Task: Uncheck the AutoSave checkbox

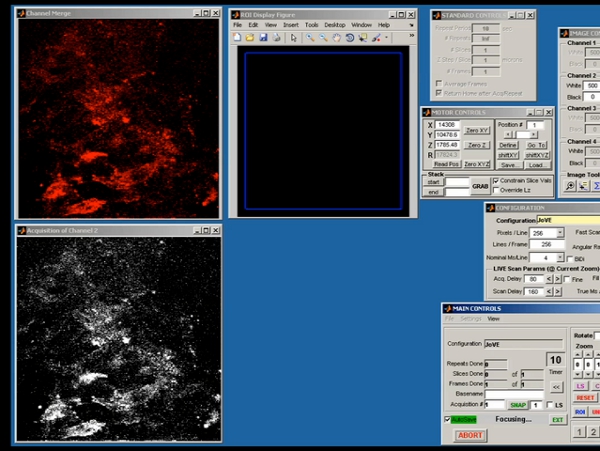Action: pyautogui.click(x=447, y=420)
